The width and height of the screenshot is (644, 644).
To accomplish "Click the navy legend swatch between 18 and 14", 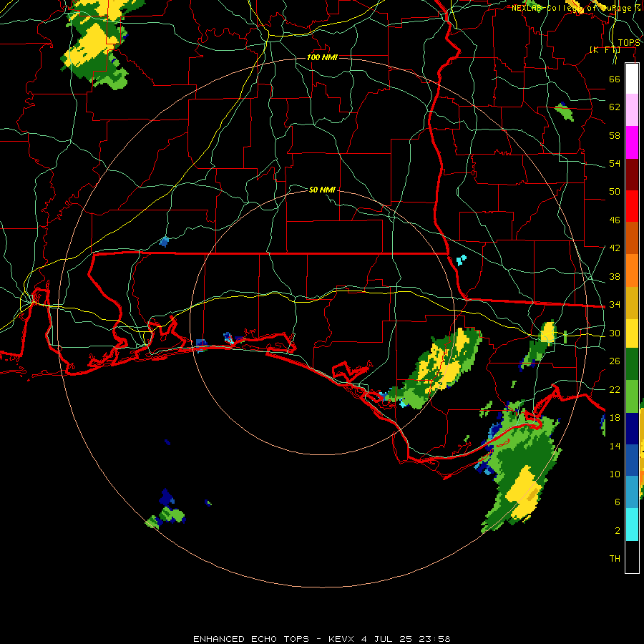I will click(632, 429).
